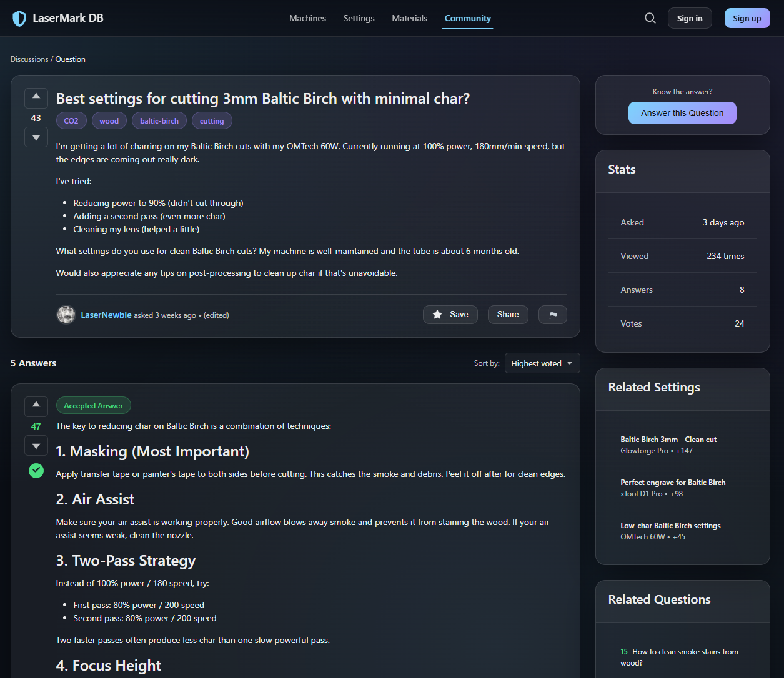
Task: Share this question
Action: pos(507,315)
